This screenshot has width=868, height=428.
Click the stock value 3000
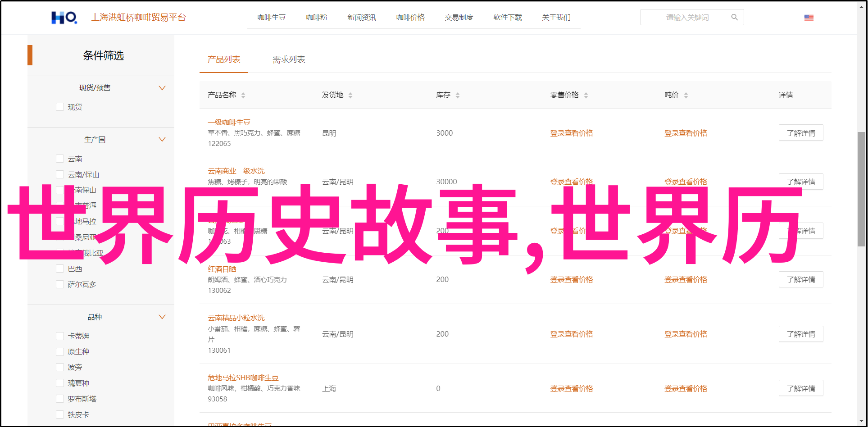point(445,133)
